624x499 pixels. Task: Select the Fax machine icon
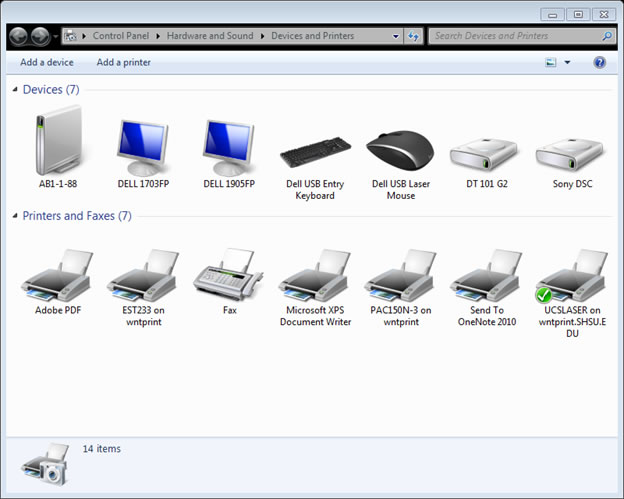pos(228,275)
